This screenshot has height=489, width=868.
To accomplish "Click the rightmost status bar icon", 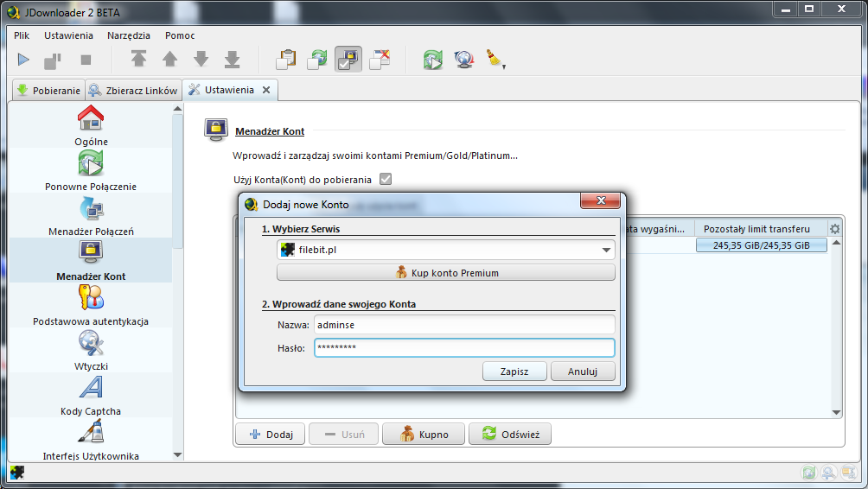I will (849, 473).
